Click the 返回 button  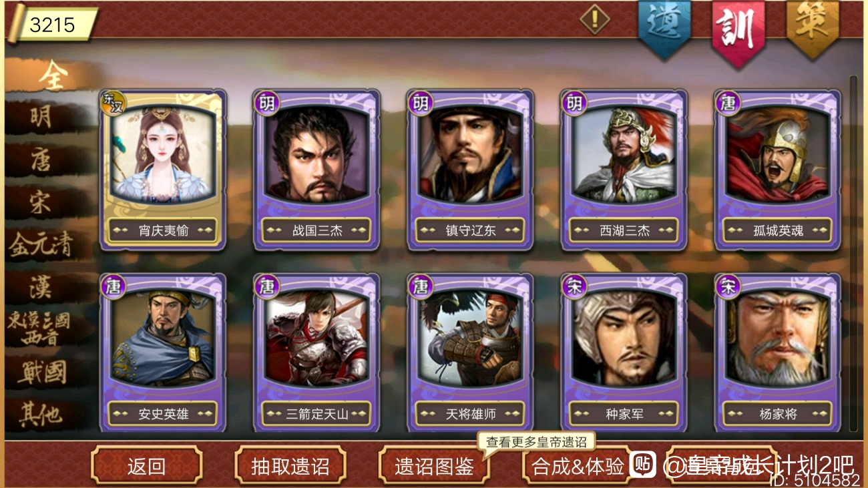click(x=146, y=465)
